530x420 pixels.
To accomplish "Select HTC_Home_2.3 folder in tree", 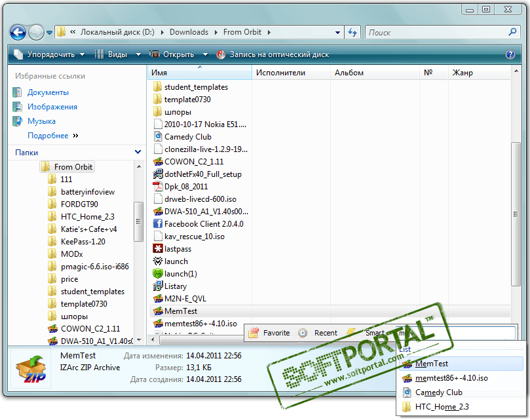I will pyautogui.click(x=88, y=217).
